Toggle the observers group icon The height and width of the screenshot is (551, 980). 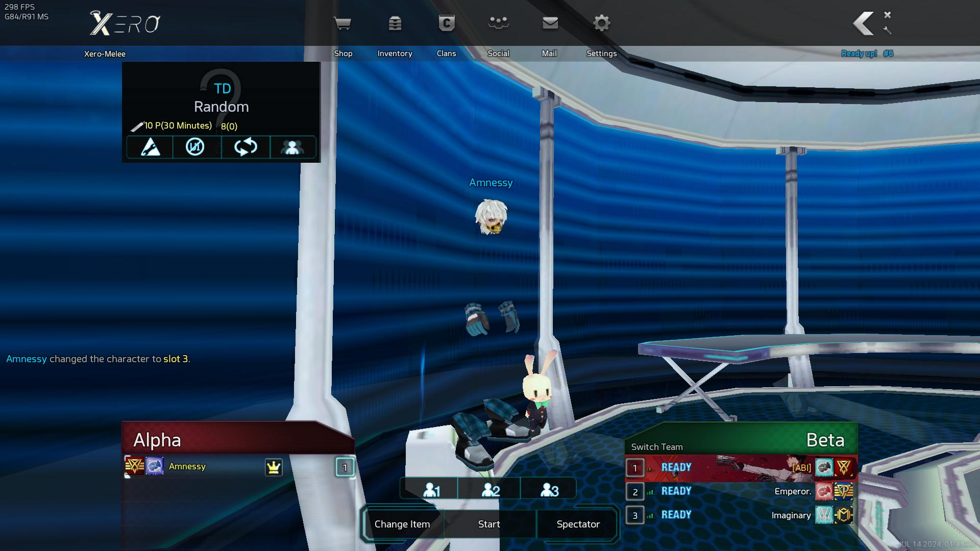pyautogui.click(x=292, y=147)
